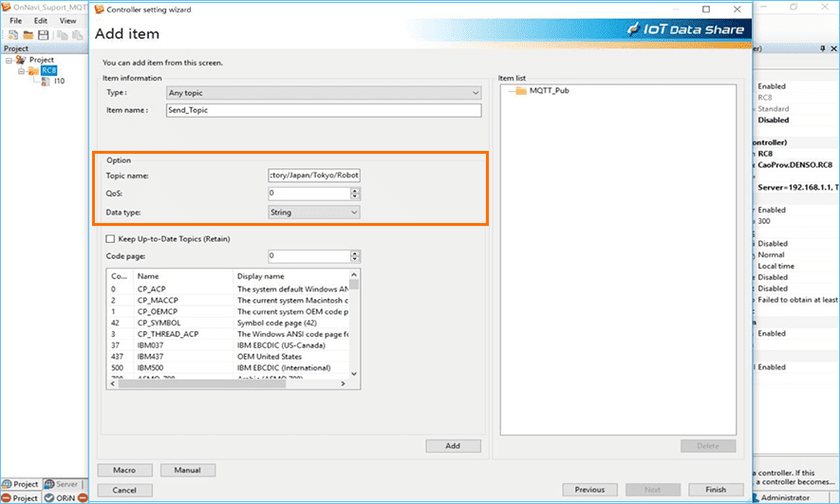840x504 pixels.
Task: Click the Project root icon in tree
Action: pos(22,60)
